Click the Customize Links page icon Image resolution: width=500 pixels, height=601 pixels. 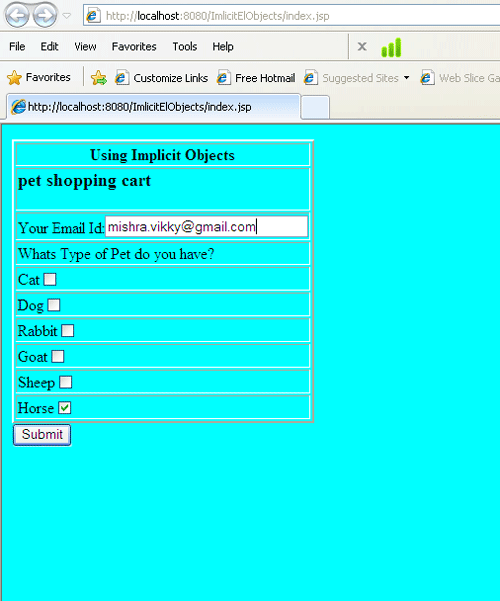tap(122, 78)
